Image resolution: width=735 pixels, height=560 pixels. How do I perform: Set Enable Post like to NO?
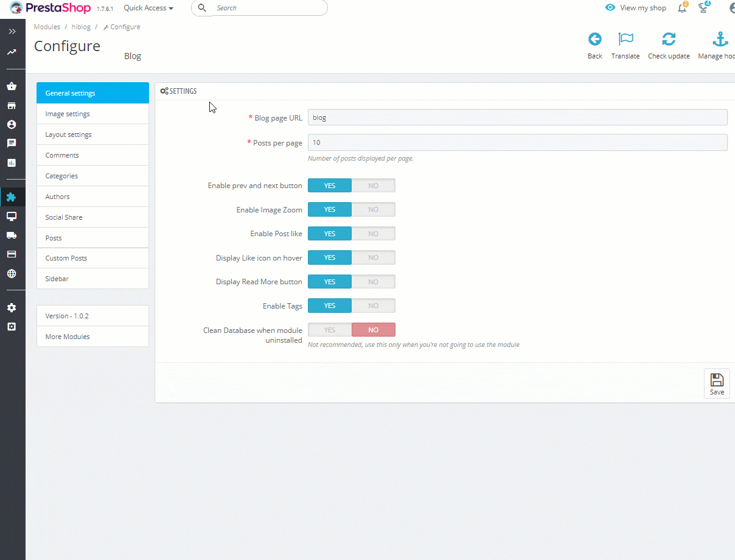(x=374, y=234)
